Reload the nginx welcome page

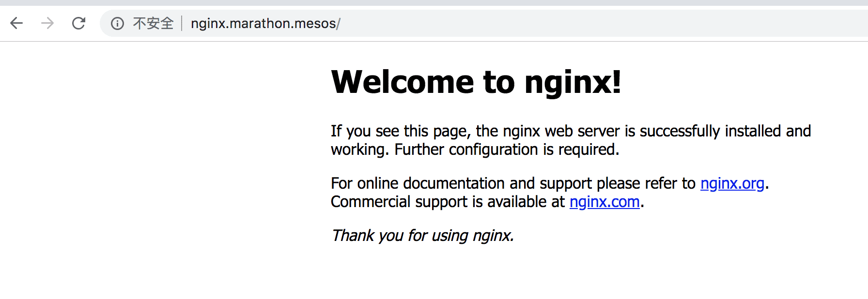click(x=78, y=23)
